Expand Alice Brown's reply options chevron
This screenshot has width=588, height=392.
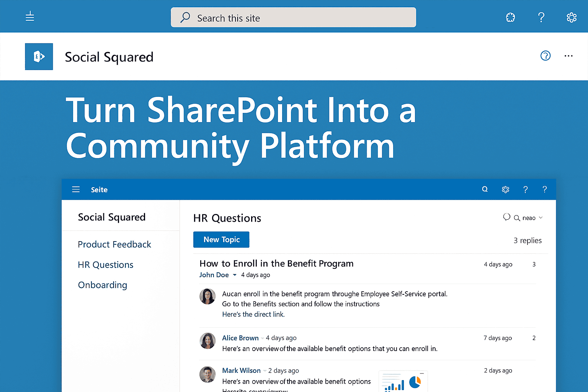point(262,338)
